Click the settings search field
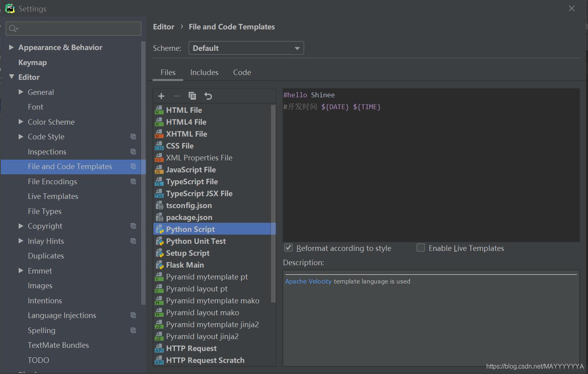This screenshot has width=588, height=374. (73, 29)
